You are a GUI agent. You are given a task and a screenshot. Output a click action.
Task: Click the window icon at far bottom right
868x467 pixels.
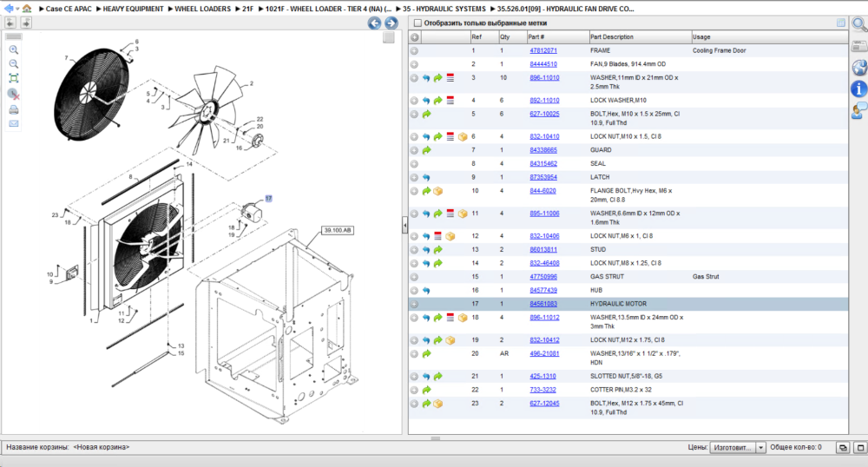(x=861, y=447)
